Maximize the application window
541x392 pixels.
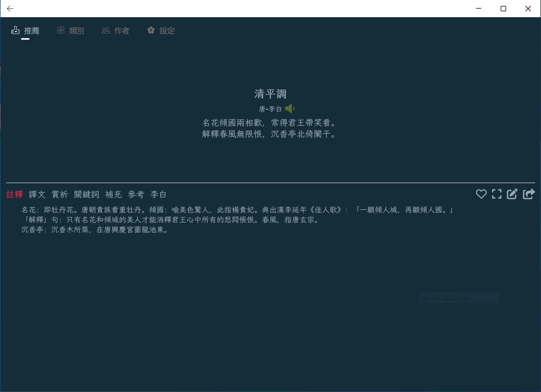pos(503,9)
